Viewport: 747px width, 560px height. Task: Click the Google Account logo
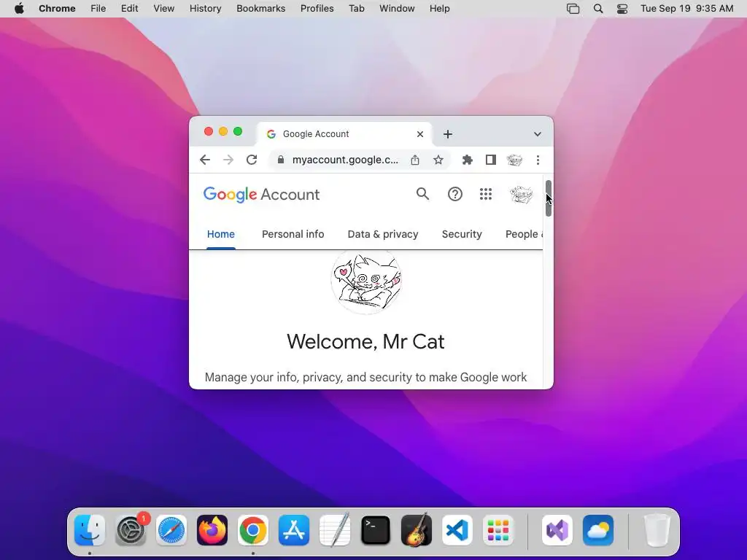[261, 194]
